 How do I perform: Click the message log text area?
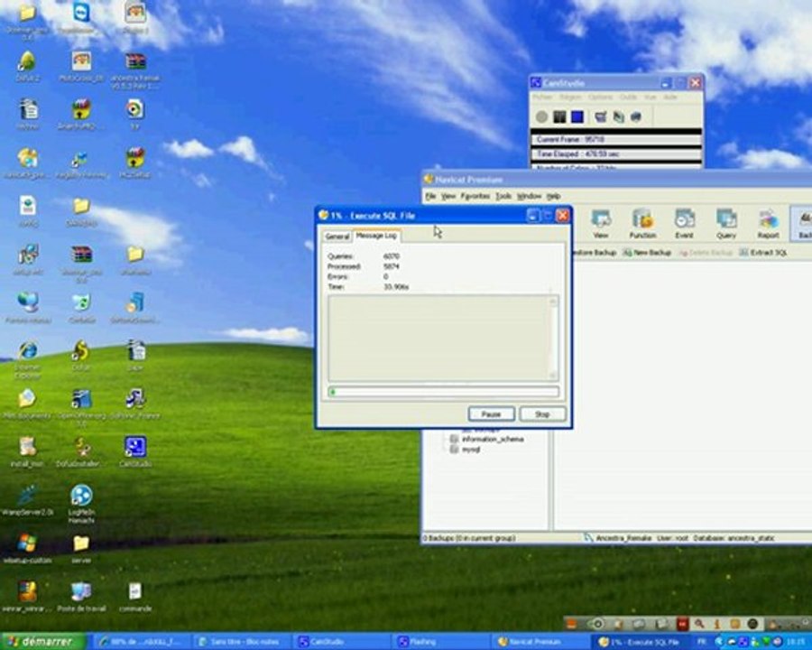(438, 338)
